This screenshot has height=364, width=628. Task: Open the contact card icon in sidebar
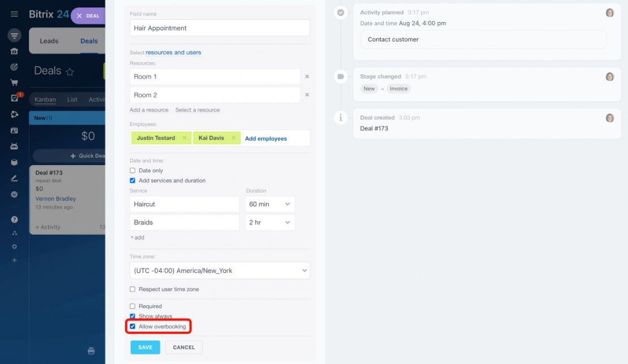click(14, 131)
